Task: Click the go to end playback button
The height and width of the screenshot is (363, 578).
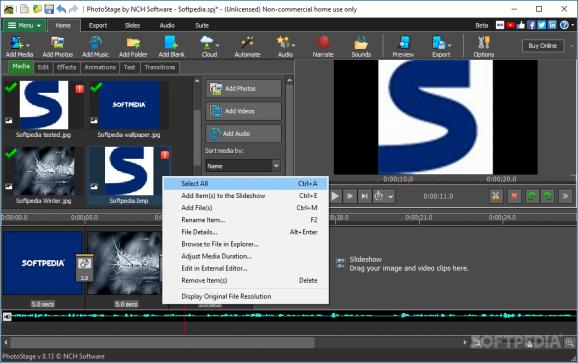Action: coord(364,196)
